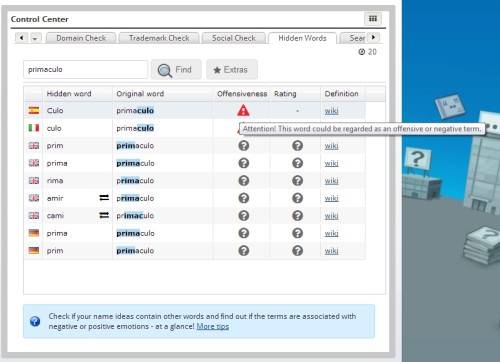Click the Spanish flag icon in the Culo row
This screenshot has width=500, height=362.
tap(34, 110)
